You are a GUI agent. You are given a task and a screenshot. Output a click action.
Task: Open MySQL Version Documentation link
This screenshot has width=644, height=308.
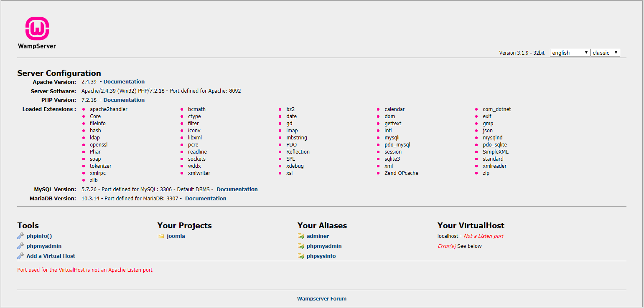click(237, 189)
